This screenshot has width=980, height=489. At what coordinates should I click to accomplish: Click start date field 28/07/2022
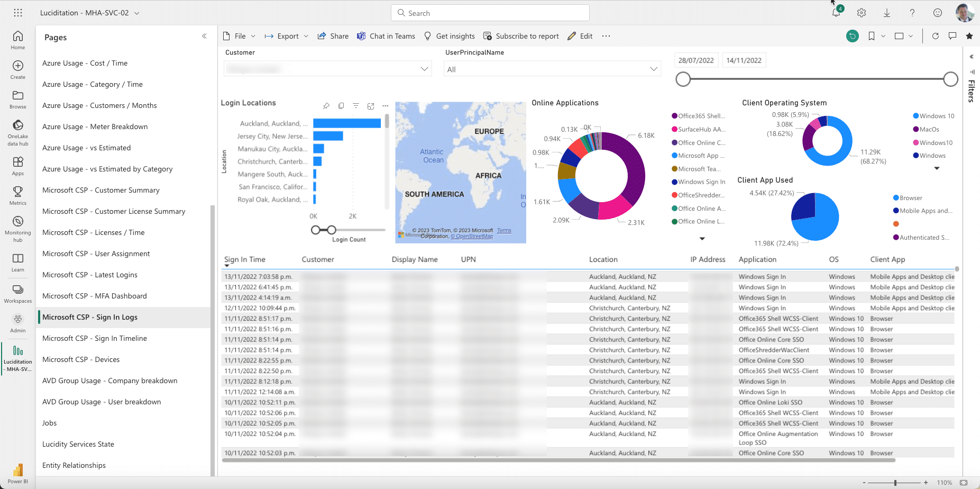[x=696, y=60]
